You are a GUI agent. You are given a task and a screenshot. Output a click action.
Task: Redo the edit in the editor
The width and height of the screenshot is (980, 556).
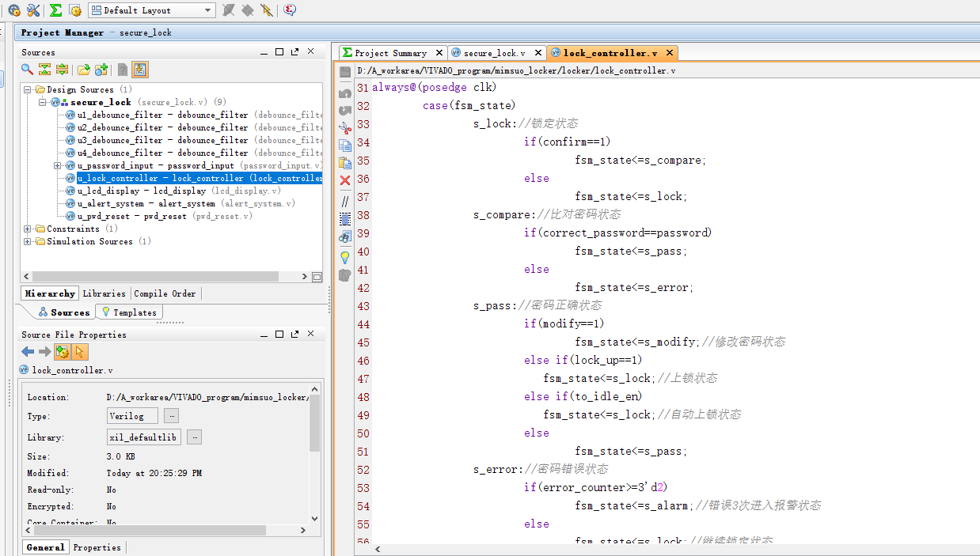(345, 110)
